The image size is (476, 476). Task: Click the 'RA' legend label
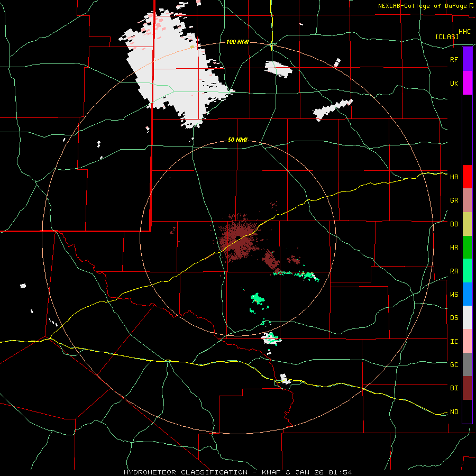(x=454, y=271)
